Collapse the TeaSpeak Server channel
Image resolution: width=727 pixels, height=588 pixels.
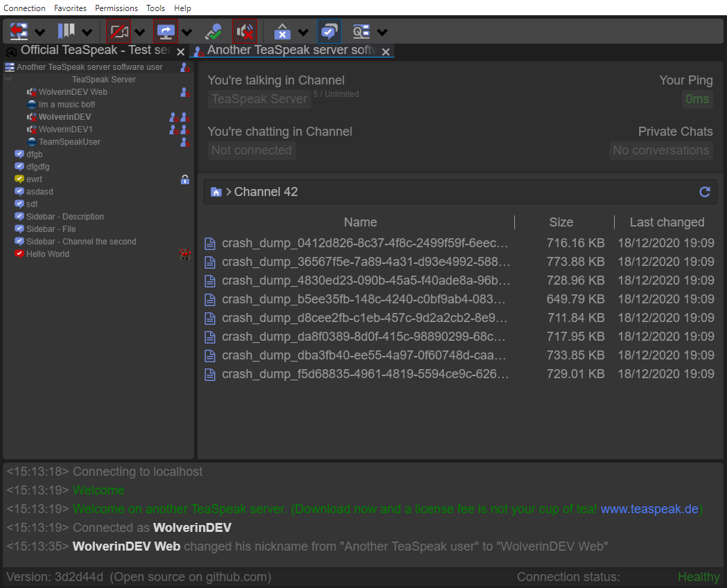(x=8, y=79)
